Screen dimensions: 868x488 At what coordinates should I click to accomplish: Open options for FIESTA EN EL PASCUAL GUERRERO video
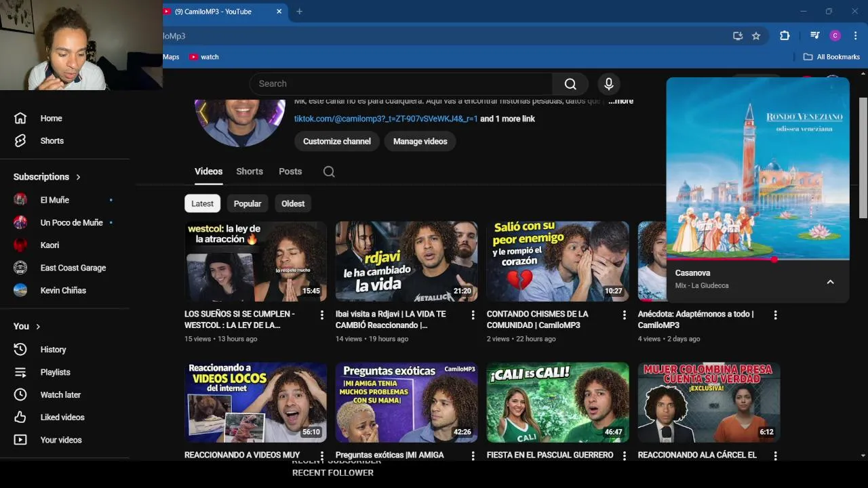(625, 455)
